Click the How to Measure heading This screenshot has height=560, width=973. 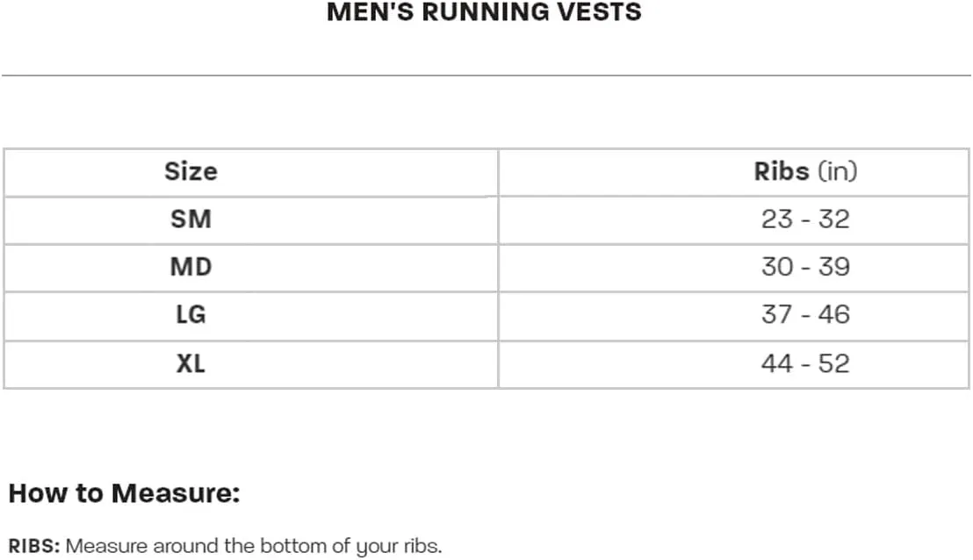124,493
